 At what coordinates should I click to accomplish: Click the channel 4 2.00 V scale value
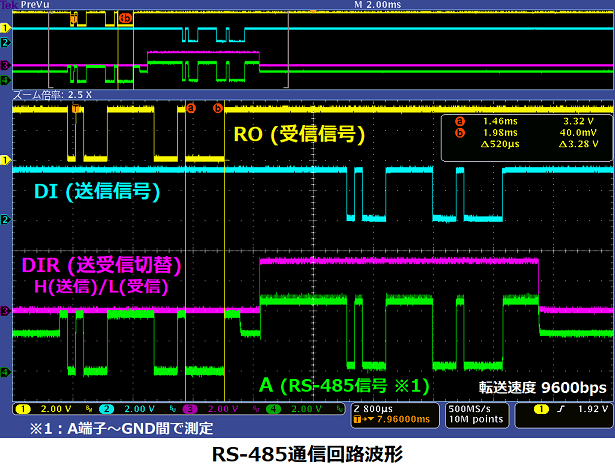(x=306, y=409)
